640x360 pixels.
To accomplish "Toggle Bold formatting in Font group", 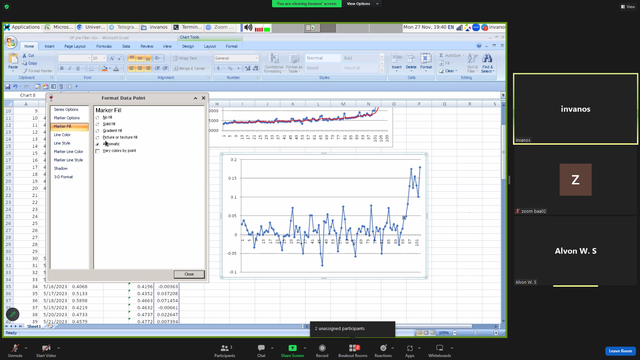I will 62,68.
